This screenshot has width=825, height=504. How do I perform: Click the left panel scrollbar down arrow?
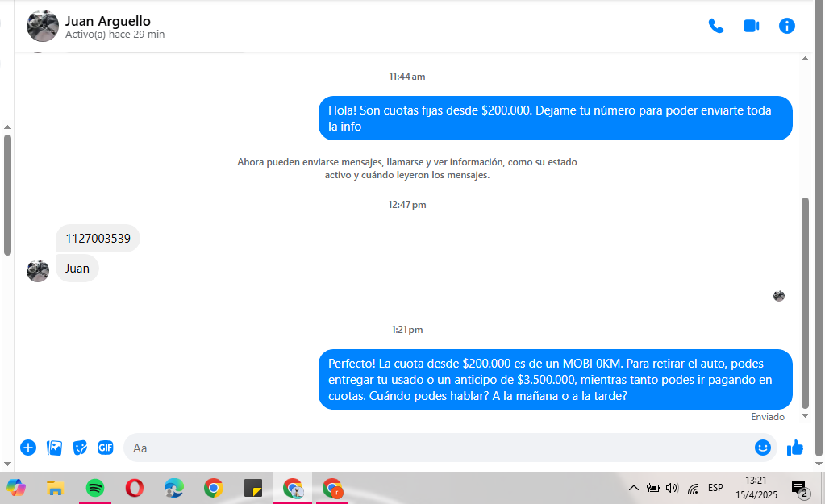pyautogui.click(x=7, y=464)
